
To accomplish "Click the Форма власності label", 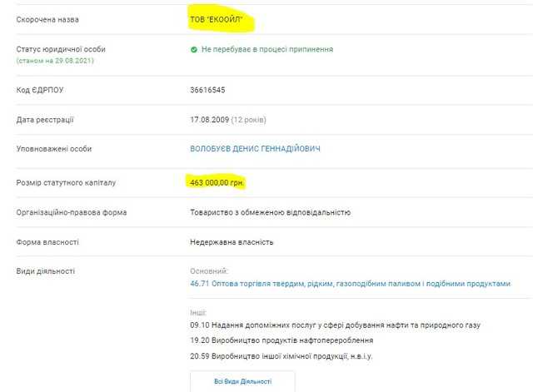I will (47, 242).
